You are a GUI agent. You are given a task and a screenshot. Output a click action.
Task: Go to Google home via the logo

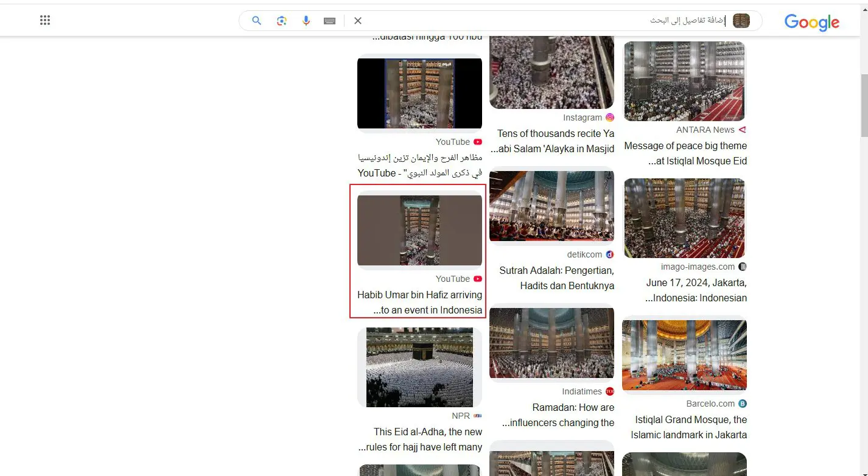pyautogui.click(x=811, y=22)
